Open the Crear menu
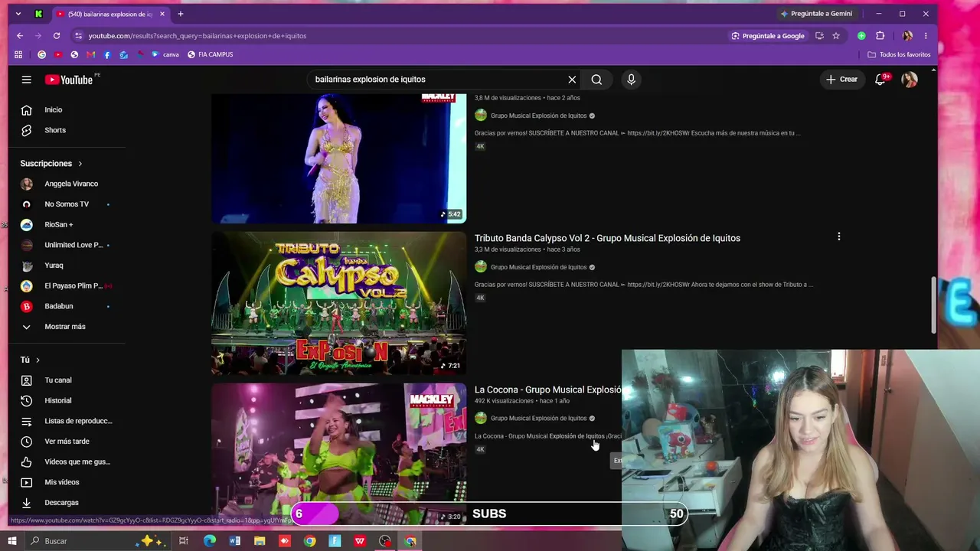This screenshot has height=551, width=980. pyautogui.click(x=842, y=80)
